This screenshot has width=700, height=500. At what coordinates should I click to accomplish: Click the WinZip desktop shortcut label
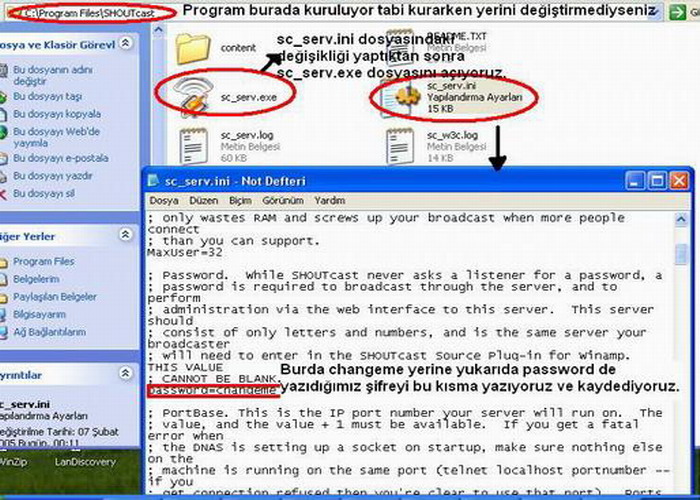(13, 462)
